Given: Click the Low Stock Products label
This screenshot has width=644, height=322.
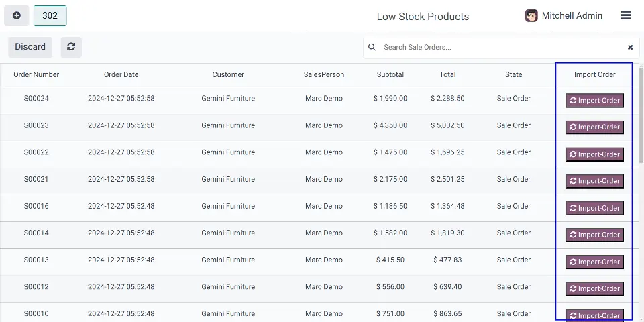Looking at the screenshot, I should pyautogui.click(x=423, y=17).
